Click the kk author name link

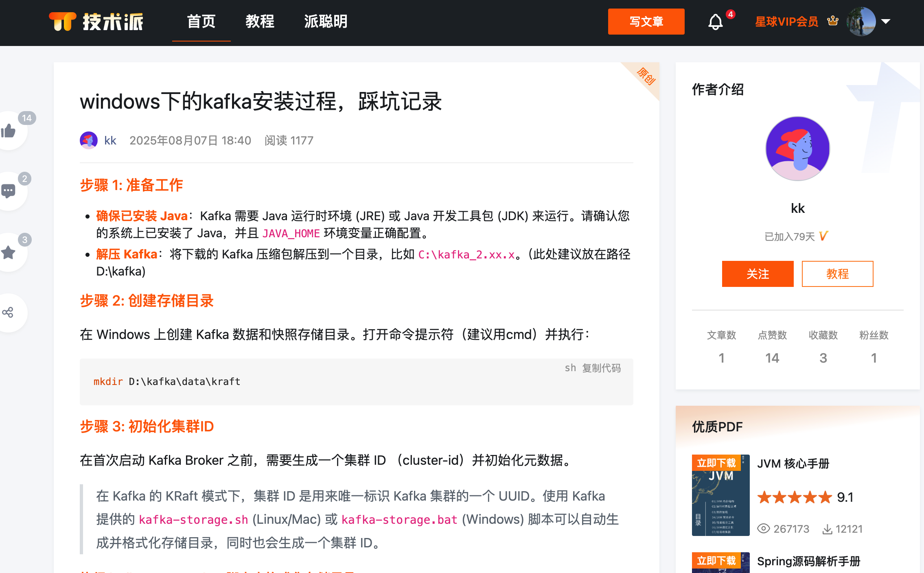[110, 140]
